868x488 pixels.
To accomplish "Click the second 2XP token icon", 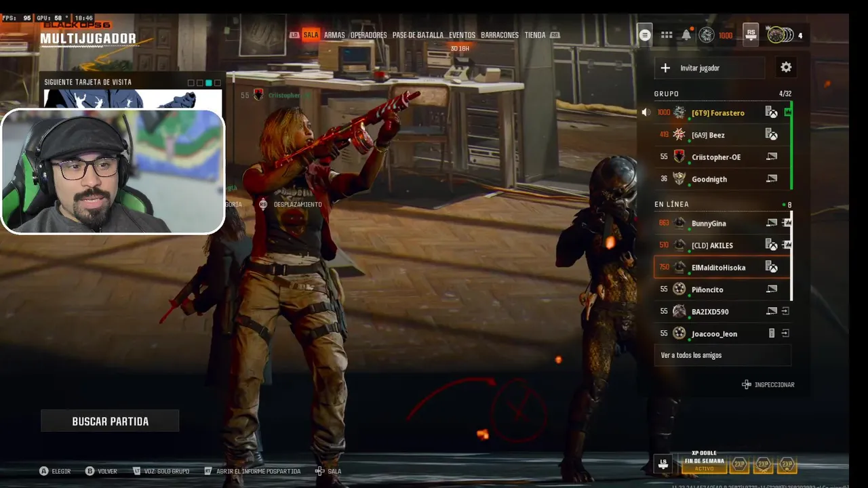I will point(764,464).
